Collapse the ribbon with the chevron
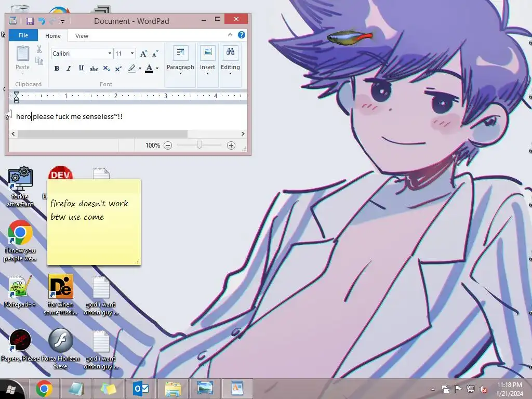Image resolution: width=532 pixels, height=399 pixels. [230, 35]
